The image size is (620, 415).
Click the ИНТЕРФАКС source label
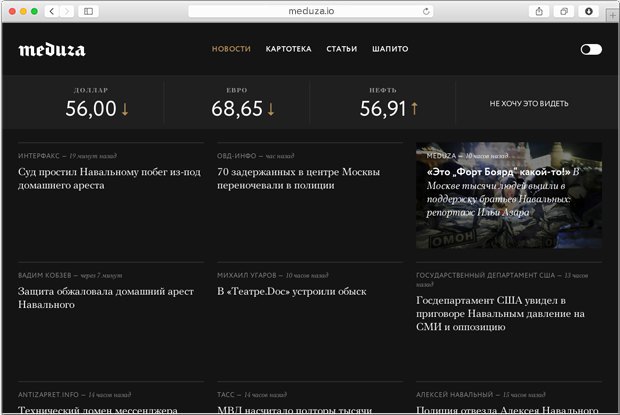[x=38, y=156]
